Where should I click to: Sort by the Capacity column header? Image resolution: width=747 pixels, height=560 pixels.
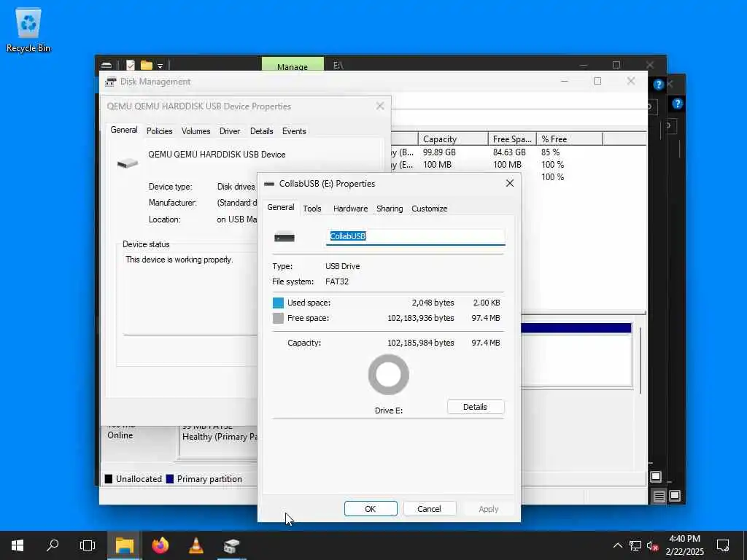click(453, 139)
